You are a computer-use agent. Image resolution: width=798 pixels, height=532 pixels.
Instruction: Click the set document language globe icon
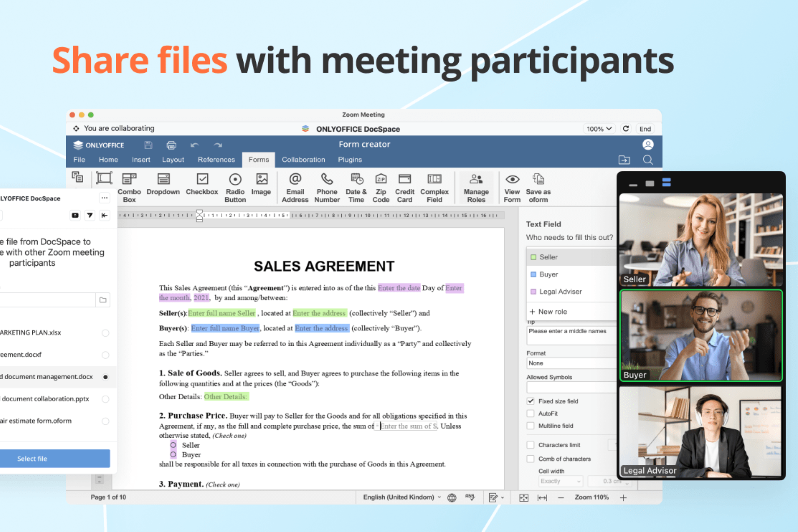[x=452, y=497]
